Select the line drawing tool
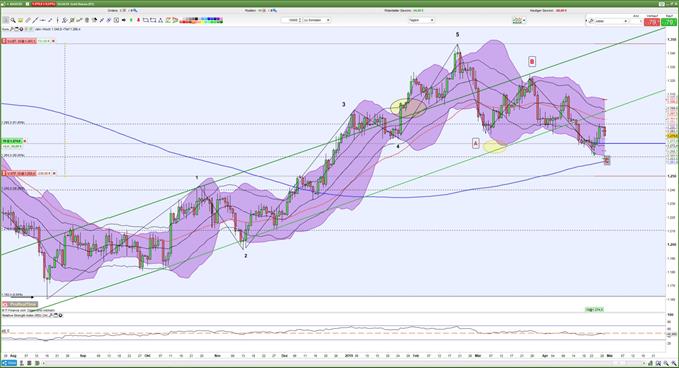 click(x=35, y=20)
